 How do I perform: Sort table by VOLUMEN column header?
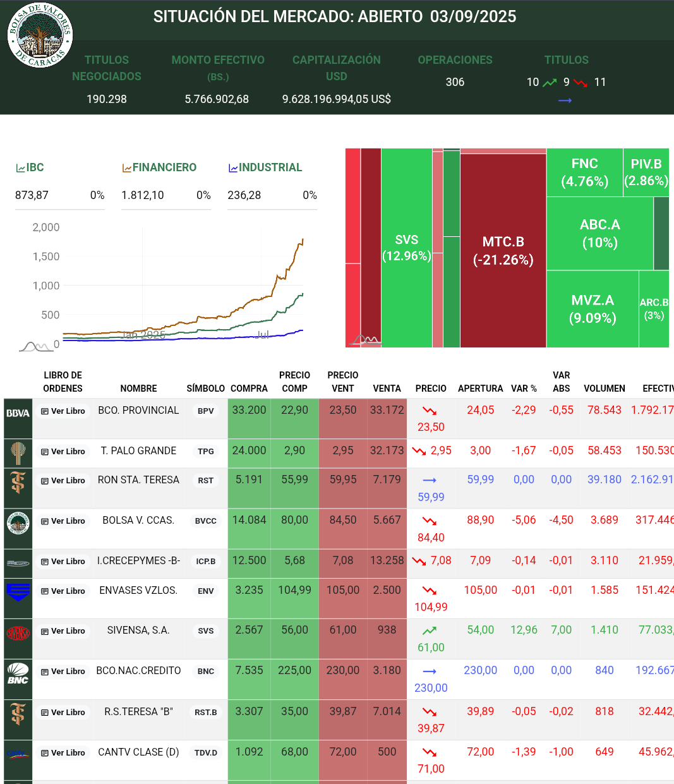(605, 389)
